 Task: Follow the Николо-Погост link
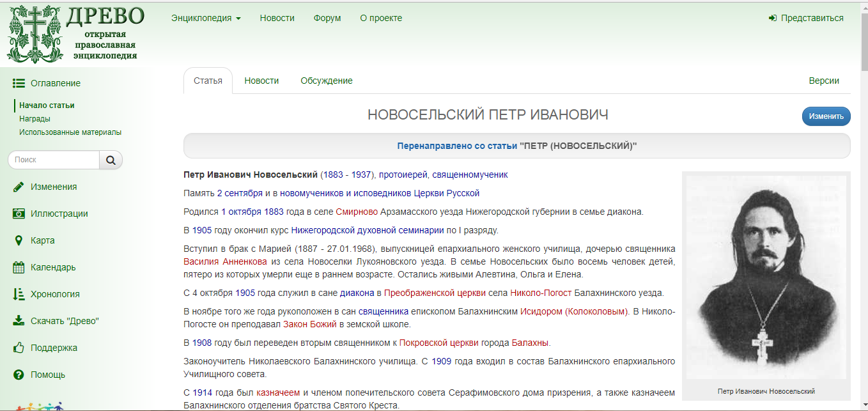541,293
